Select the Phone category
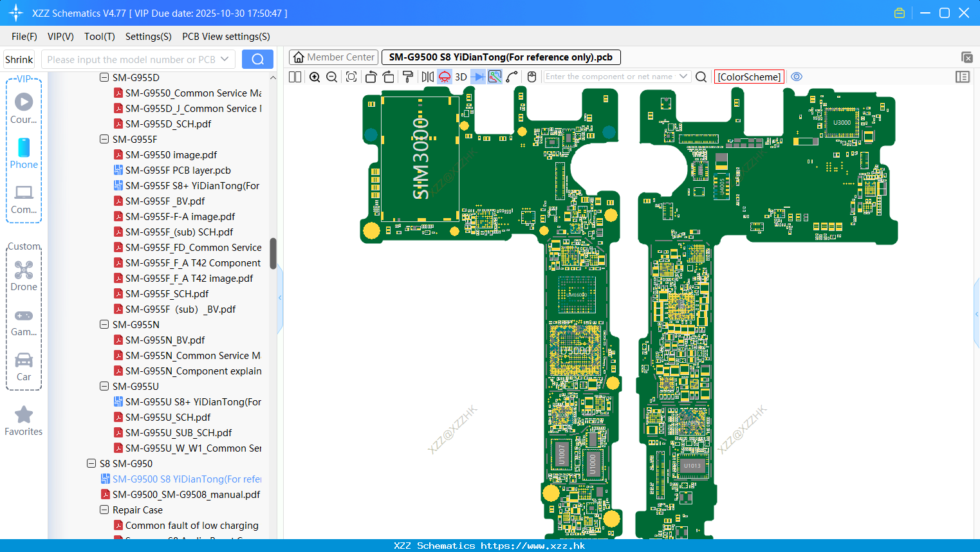This screenshot has width=980, height=552. coord(24,154)
